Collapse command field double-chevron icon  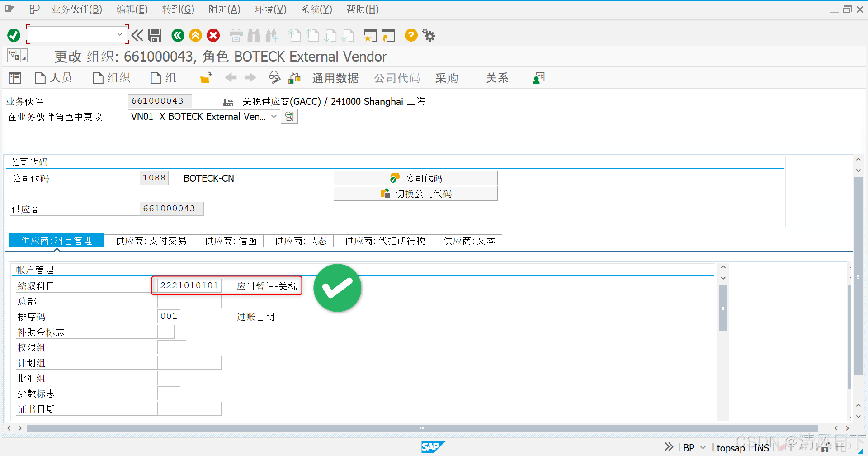(137, 35)
